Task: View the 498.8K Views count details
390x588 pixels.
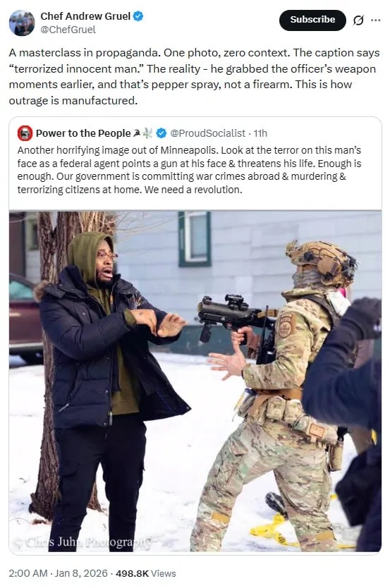Action: (x=146, y=573)
